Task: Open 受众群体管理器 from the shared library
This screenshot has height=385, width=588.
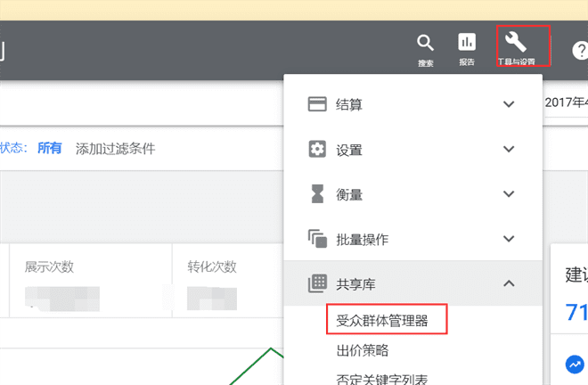Action: pyautogui.click(x=382, y=320)
